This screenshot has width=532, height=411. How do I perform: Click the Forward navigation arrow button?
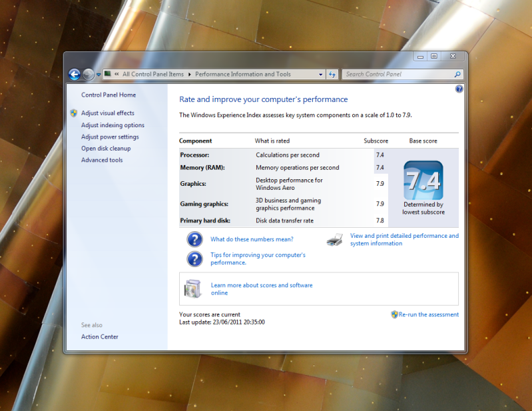[88, 75]
